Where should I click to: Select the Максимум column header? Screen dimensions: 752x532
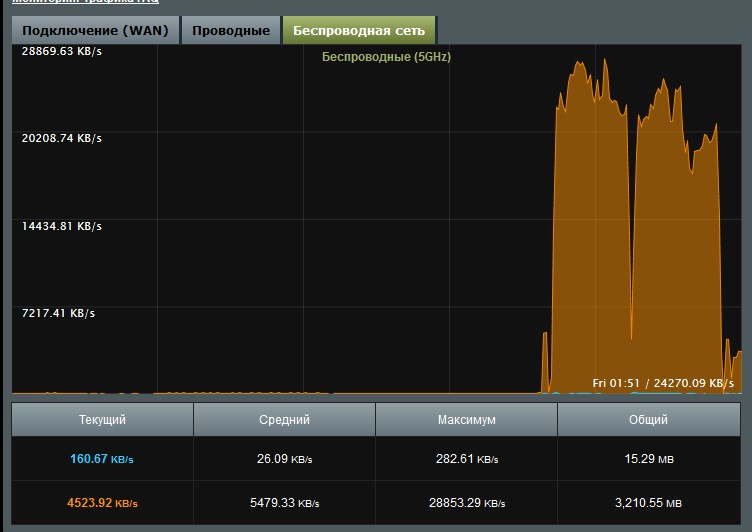tap(466, 420)
